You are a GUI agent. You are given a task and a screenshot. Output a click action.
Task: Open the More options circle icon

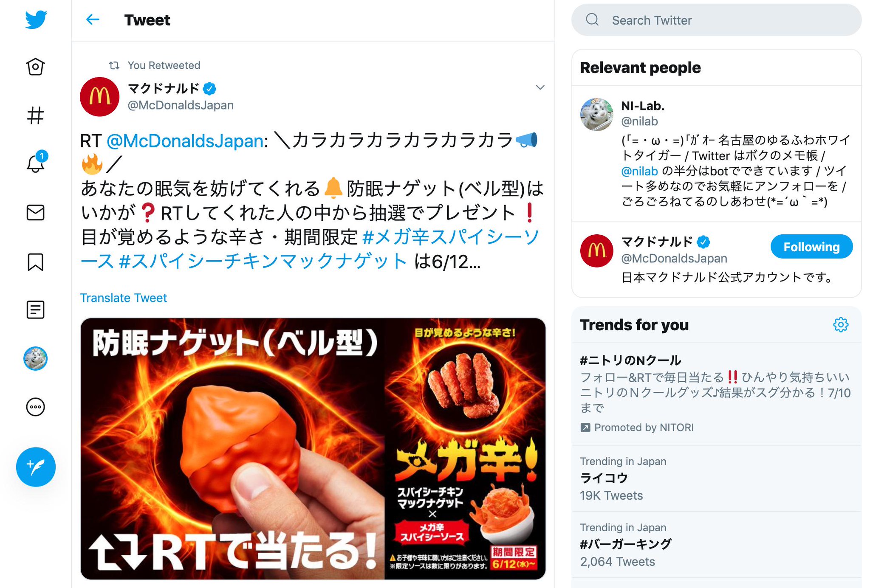[35, 407]
